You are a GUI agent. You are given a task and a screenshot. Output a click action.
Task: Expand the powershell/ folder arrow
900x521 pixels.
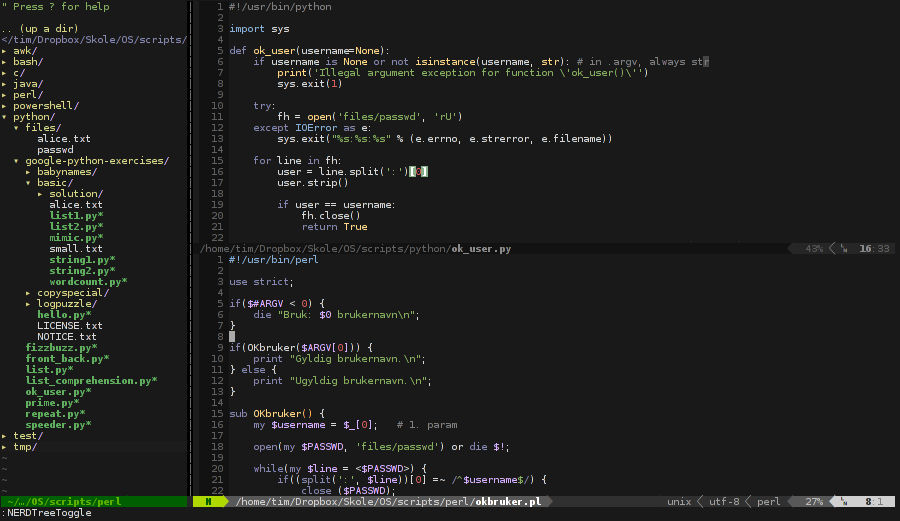click(4, 106)
